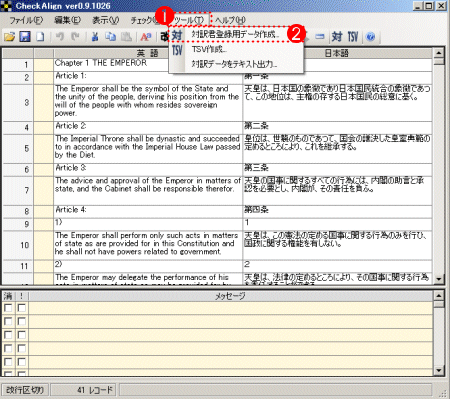Select row header number 7
Screen dimensions: 450x399
(18, 191)
